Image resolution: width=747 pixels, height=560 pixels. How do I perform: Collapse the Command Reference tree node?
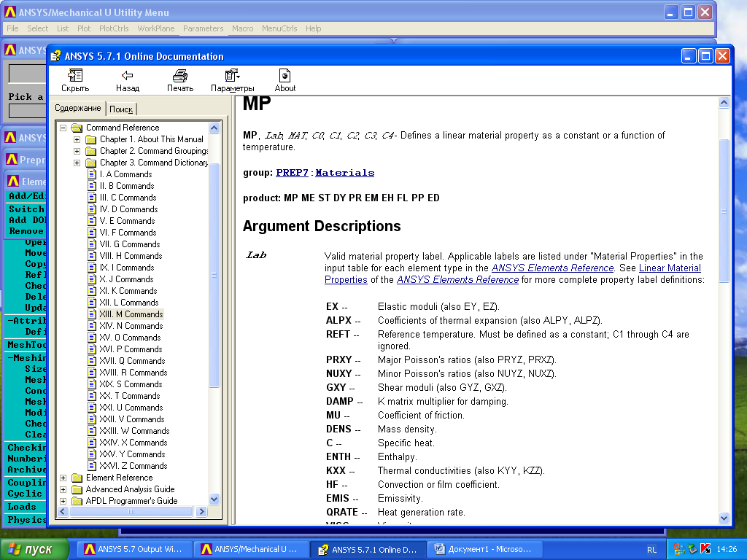pos(63,128)
